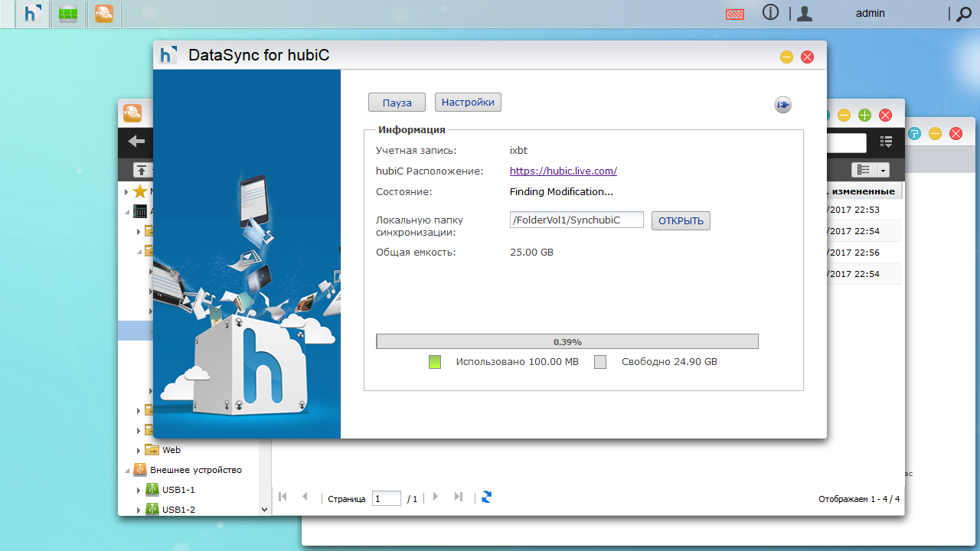The image size is (980, 551).
Task: Click the Отображаем 1 - 4 / 4 status text
Action: click(x=859, y=499)
